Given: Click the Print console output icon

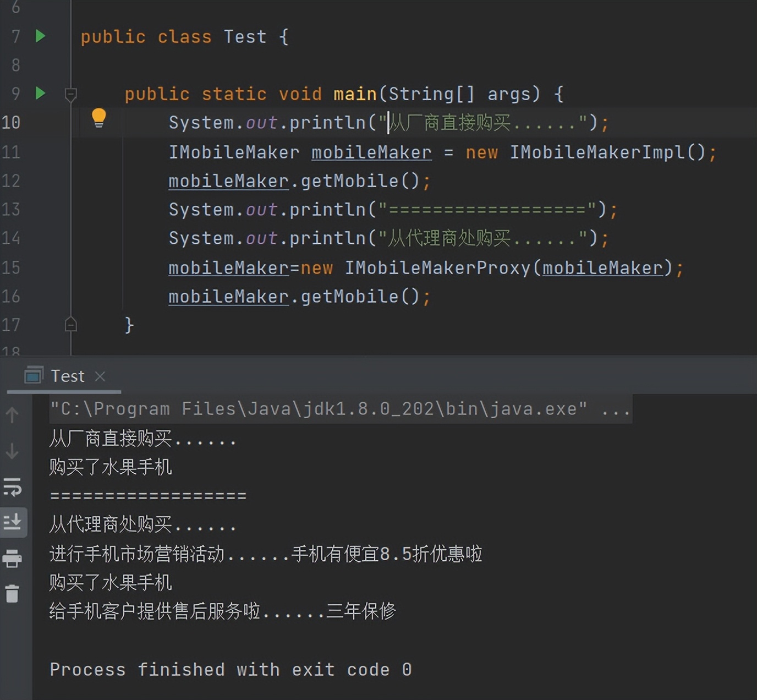Looking at the screenshot, I should [x=13, y=559].
